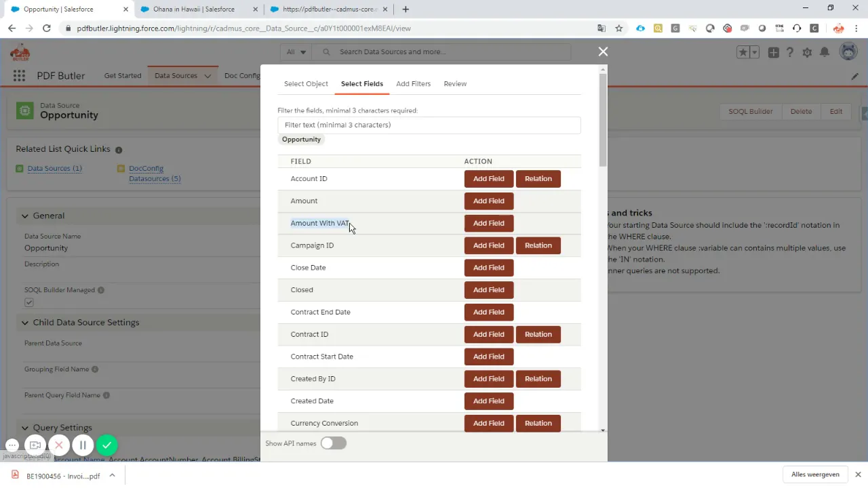Click the PDF Butler logo icon
868x488 pixels.
[x=20, y=52]
